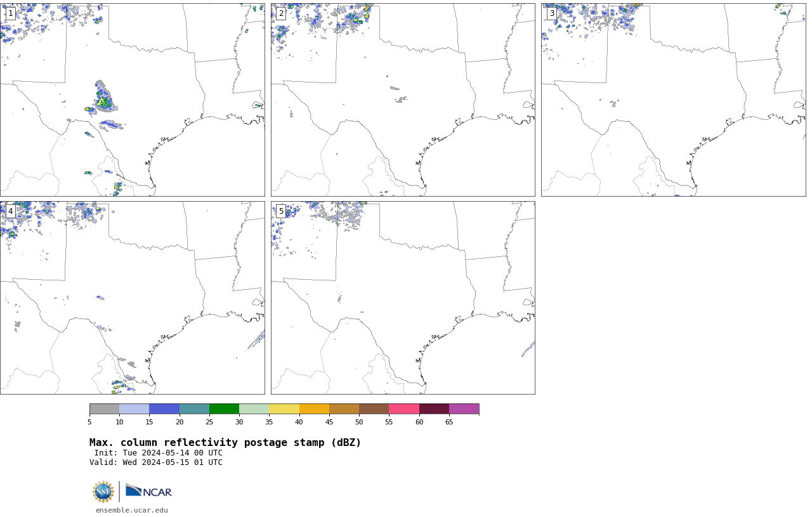Open ensemble member 1 reflectivity map
This screenshot has width=812, height=517.
click(133, 100)
